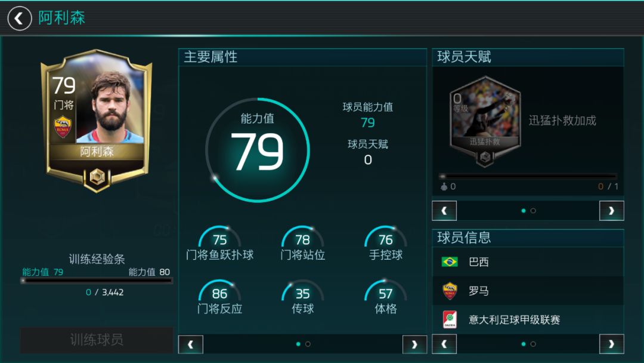Click the 训练经验条 progress bar
Image resolution: width=644 pixels, height=363 pixels.
pyautogui.click(x=97, y=281)
